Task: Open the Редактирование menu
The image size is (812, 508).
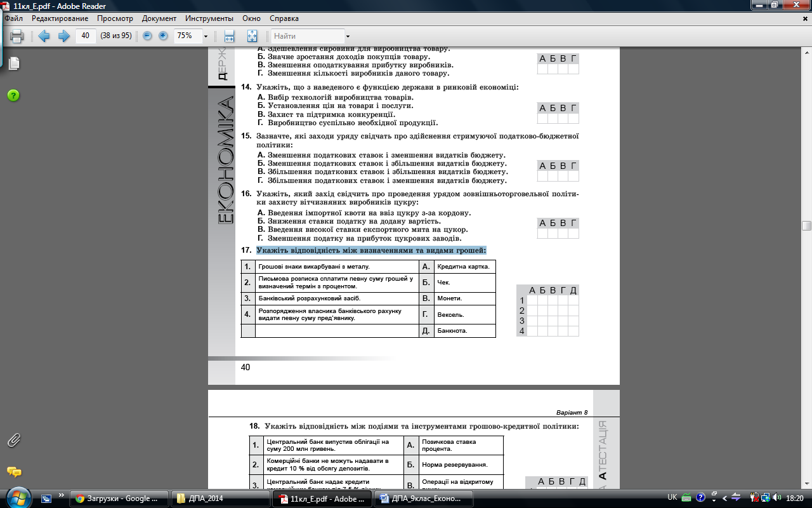Action: click(x=60, y=18)
